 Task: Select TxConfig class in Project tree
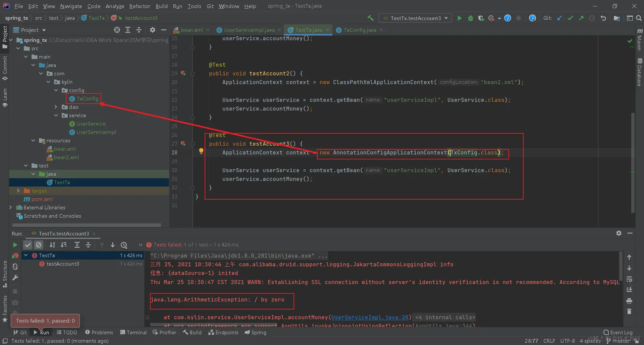[87, 99]
